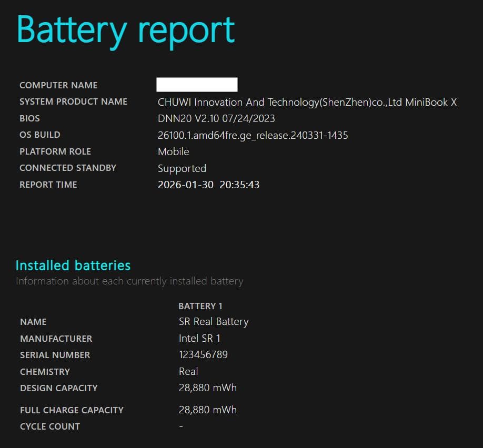Select the battery name SR Real Battery

pyautogui.click(x=214, y=321)
